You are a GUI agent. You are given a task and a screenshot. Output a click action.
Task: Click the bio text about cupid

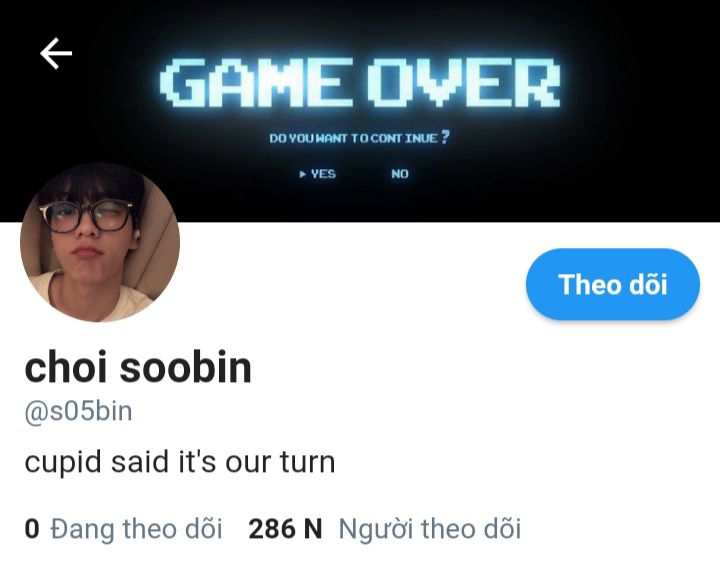[x=180, y=462]
